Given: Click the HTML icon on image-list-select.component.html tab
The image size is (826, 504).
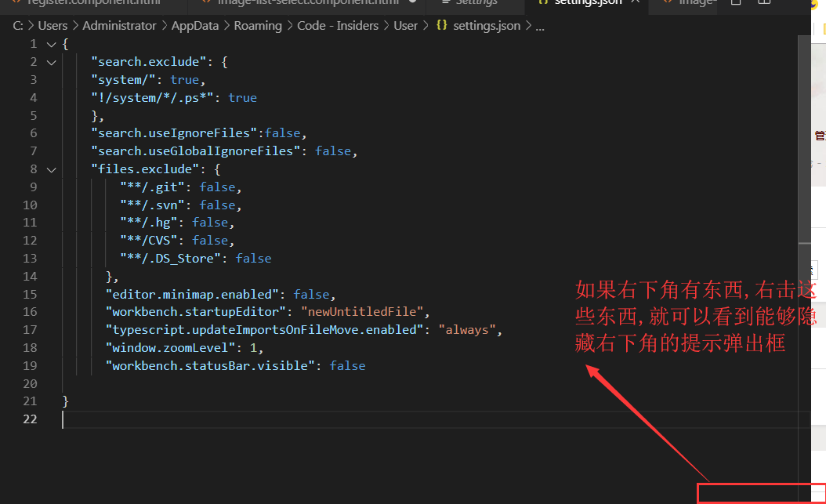Looking at the screenshot, I should [x=207, y=2].
